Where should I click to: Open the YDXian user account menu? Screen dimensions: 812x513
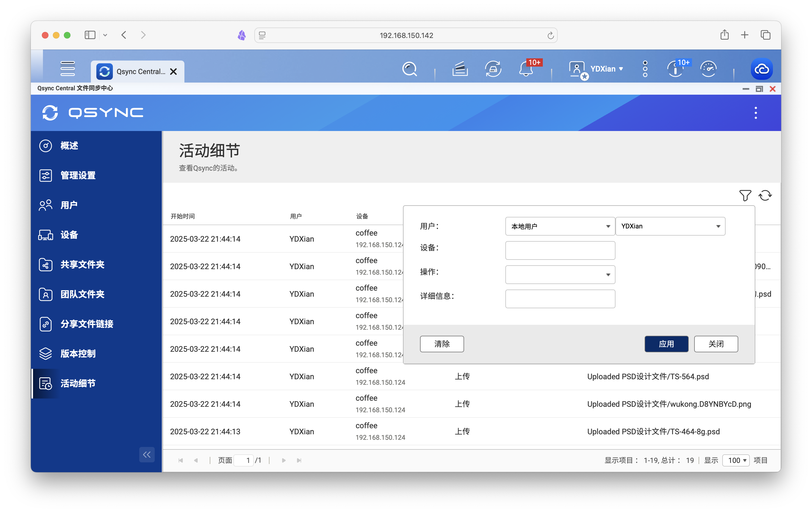(x=596, y=69)
